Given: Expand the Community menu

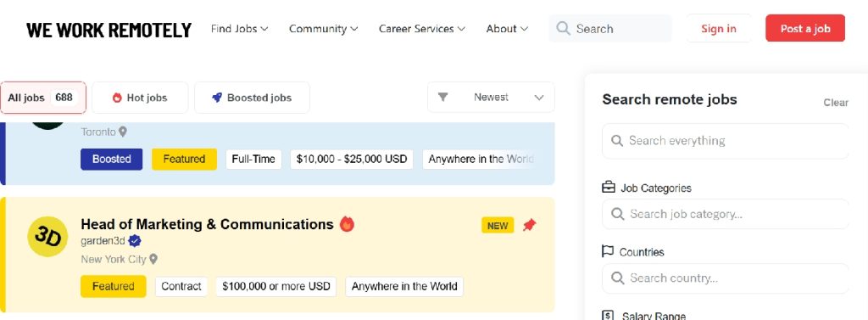Looking at the screenshot, I should pos(323,29).
